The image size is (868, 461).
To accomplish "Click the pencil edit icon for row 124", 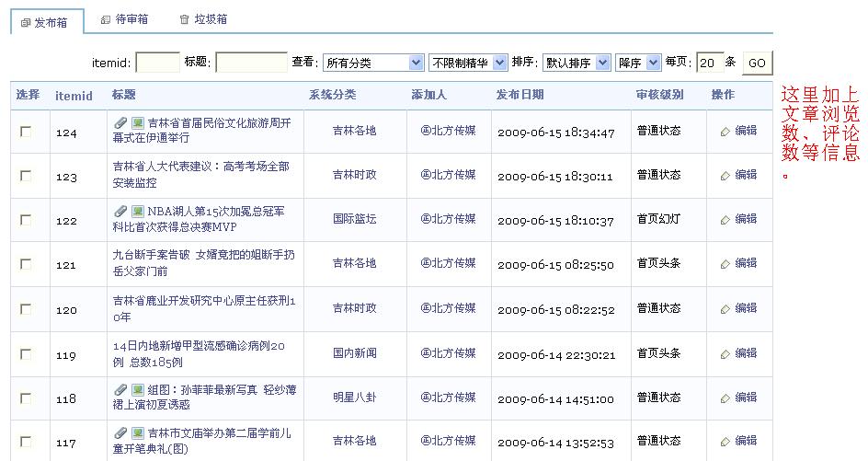I will 725,132.
